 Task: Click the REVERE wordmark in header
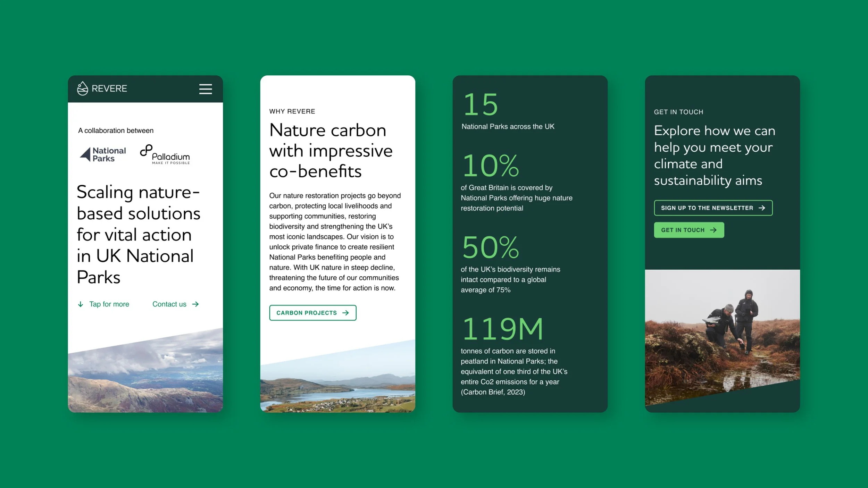click(x=109, y=89)
